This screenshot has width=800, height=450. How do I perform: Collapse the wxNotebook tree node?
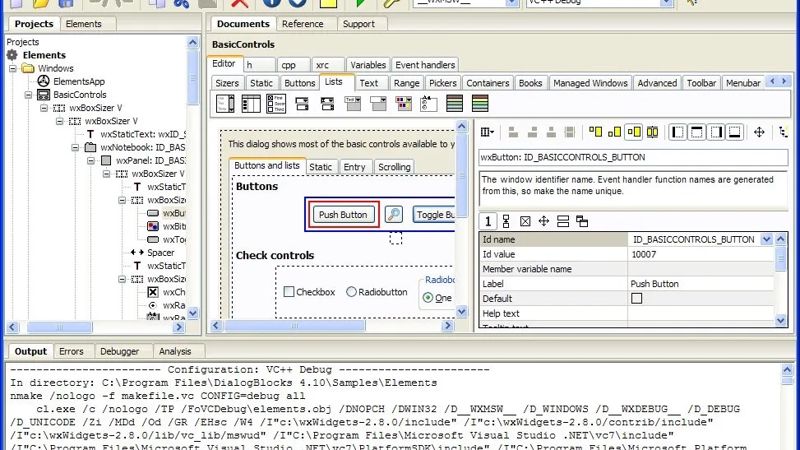point(76,147)
